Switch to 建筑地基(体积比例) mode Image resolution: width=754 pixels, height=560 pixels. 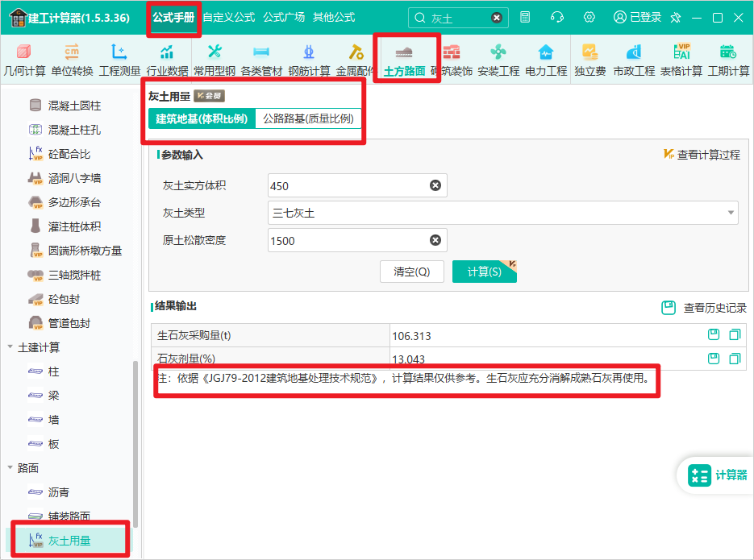pyautogui.click(x=202, y=118)
